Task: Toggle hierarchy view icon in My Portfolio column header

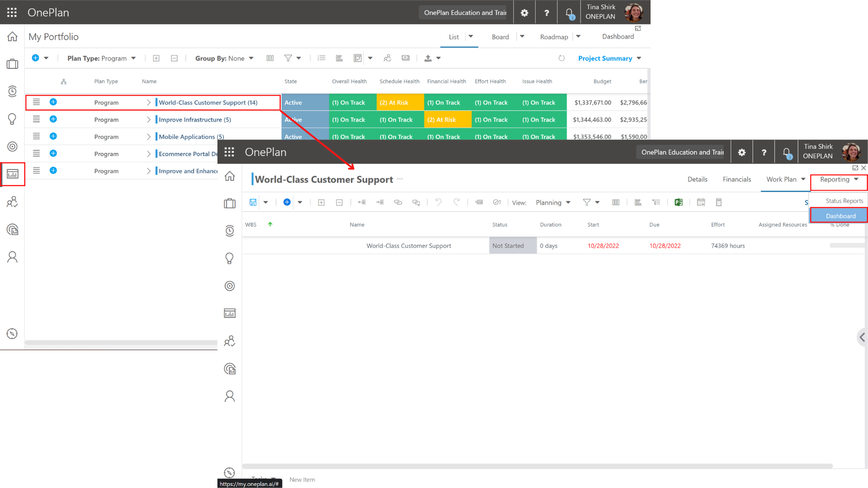Action: click(64, 82)
